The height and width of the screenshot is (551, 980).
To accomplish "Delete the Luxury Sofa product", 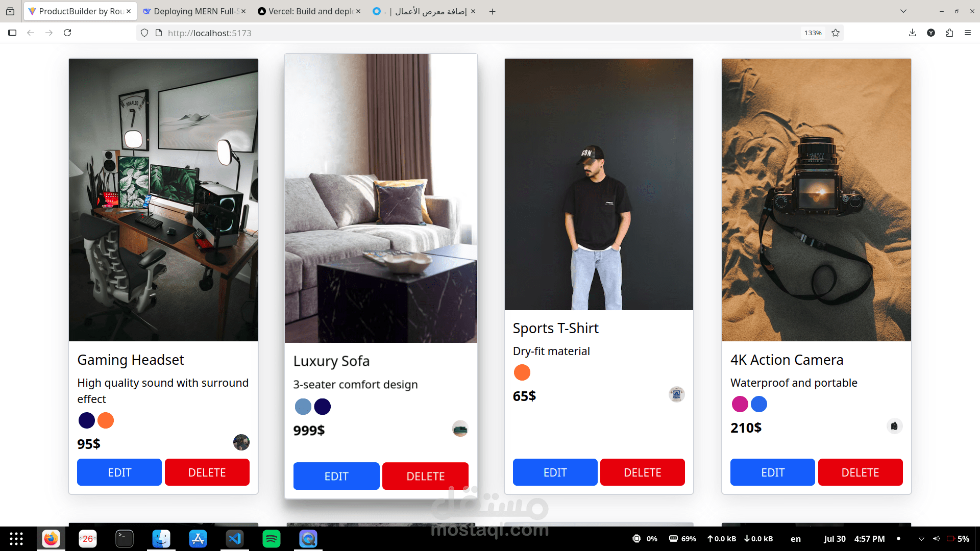I will (x=425, y=476).
